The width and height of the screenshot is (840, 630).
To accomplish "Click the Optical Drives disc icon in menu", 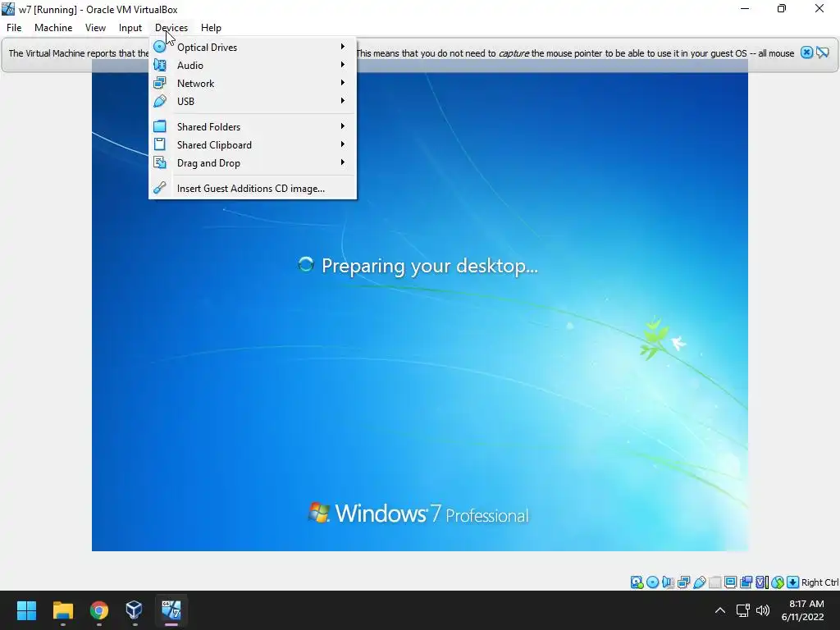I will coord(160,47).
